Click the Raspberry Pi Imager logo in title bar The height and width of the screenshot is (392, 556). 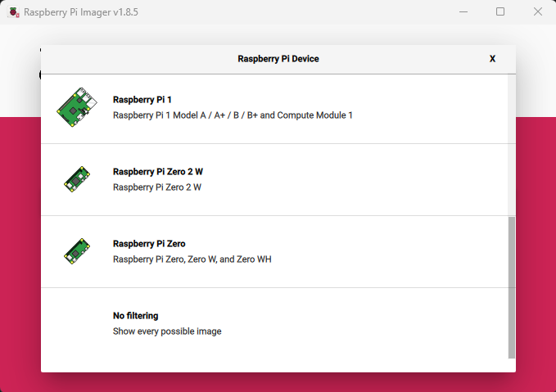(14, 12)
